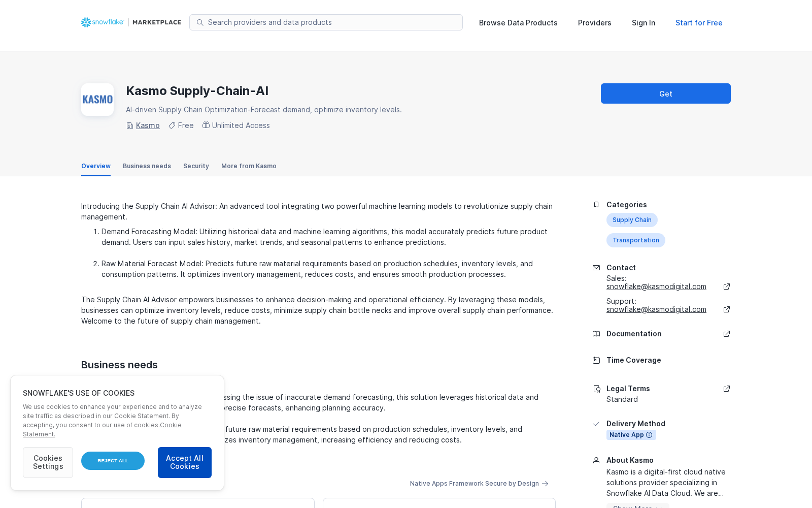This screenshot has width=812, height=508.
Task: Click Accept All Cookies button
Action: (x=185, y=462)
